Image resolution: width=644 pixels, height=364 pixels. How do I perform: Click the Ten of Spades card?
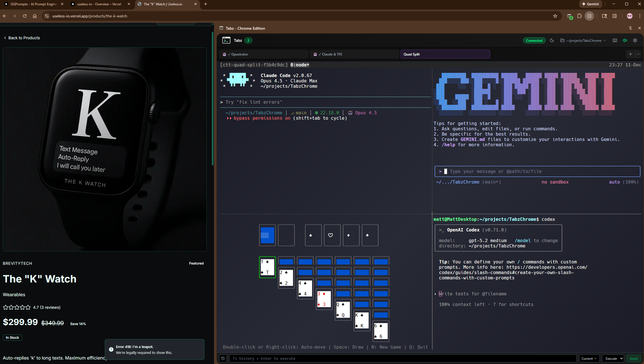tap(267, 267)
